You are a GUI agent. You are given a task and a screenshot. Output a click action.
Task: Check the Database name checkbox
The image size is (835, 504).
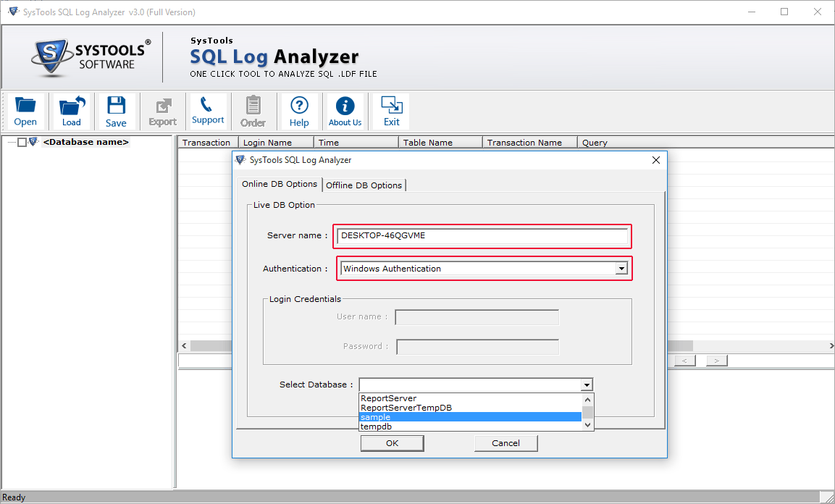point(22,142)
